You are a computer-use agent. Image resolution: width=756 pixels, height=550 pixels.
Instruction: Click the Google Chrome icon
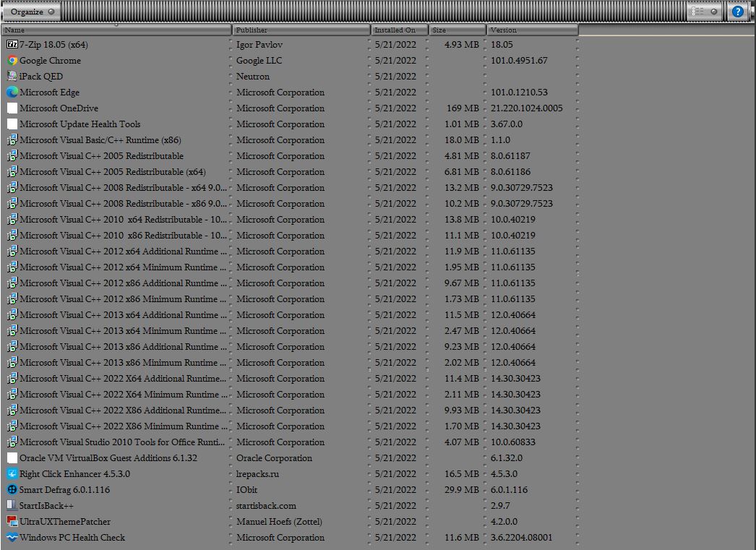coord(12,60)
